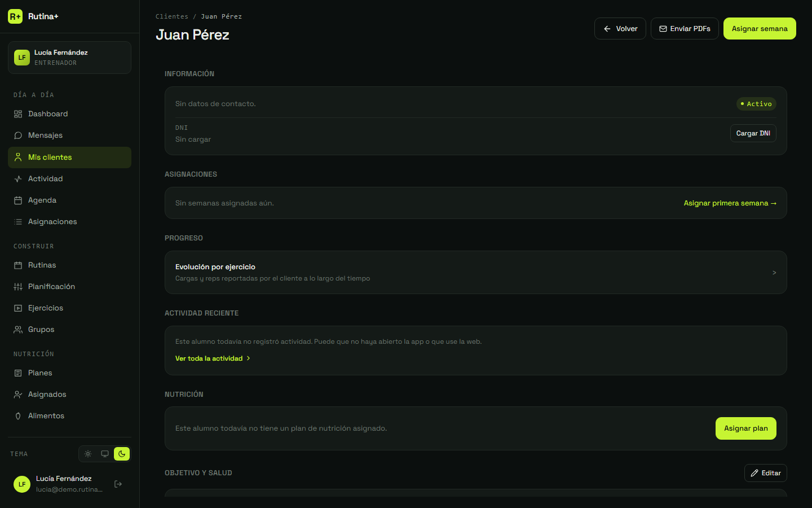This screenshot has height=508, width=812.
Task: Select dark theme moon icon
Action: tap(122, 454)
